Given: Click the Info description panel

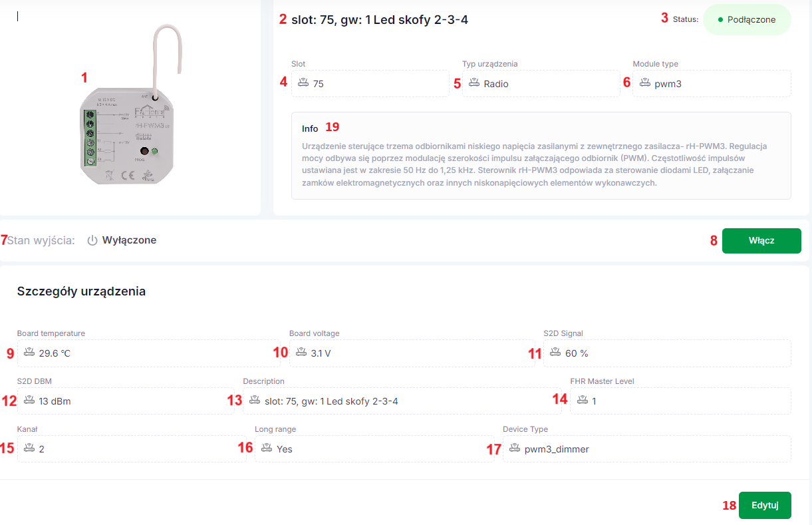Looking at the screenshot, I should pos(541,156).
